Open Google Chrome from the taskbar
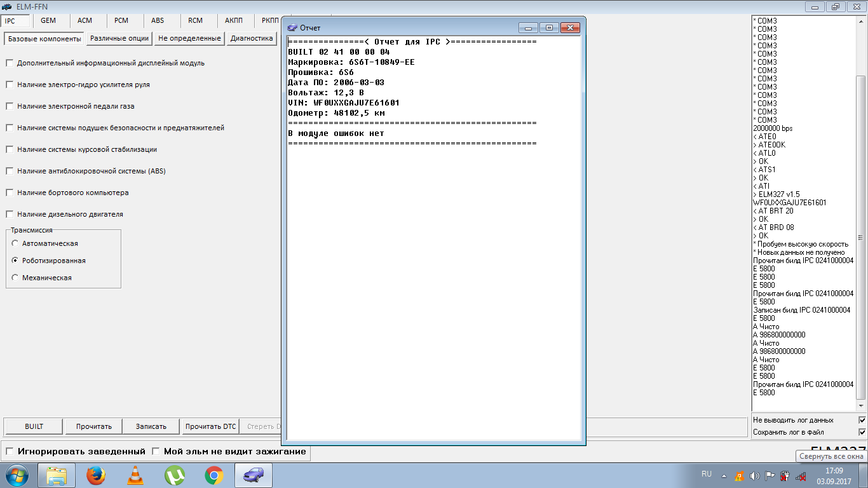The width and height of the screenshot is (868, 488). pyautogui.click(x=214, y=475)
